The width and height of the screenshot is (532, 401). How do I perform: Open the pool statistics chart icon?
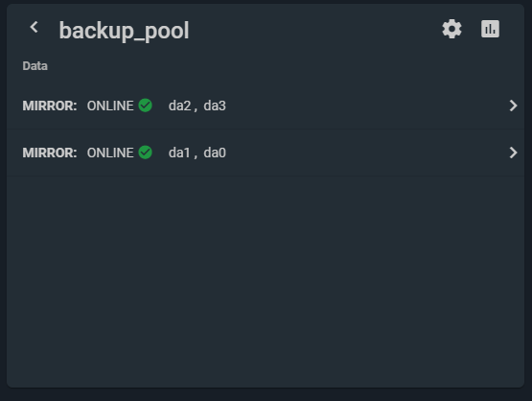point(490,29)
